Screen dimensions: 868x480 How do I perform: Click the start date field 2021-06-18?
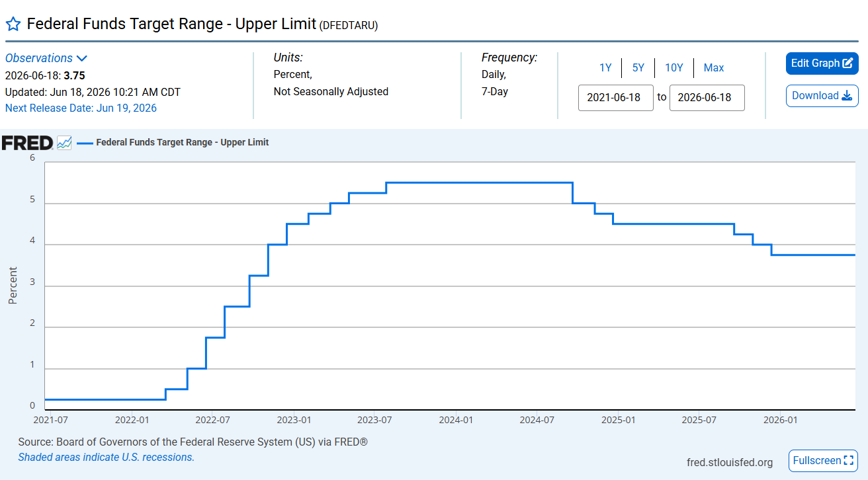(x=616, y=98)
